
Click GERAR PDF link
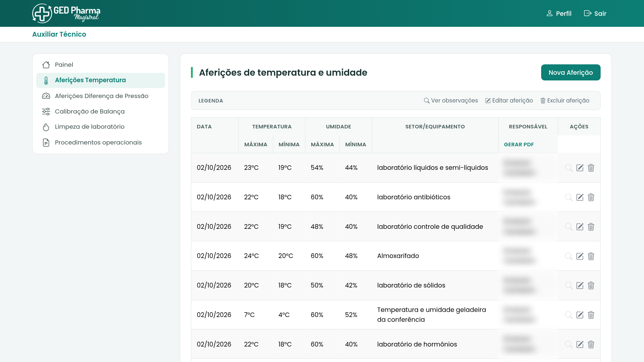[x=519, y=145]
